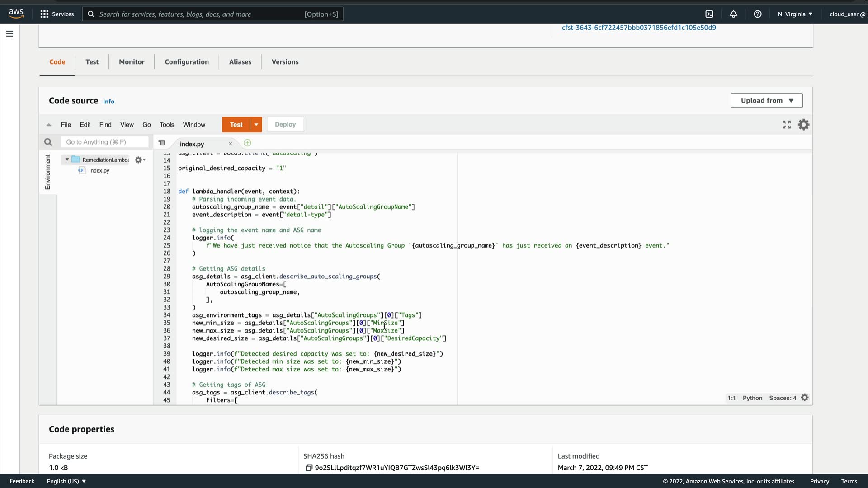This screenshot has width=868, height=488.
Task: Open the left navigation hamburger menu
Action: tap(9, 34)
